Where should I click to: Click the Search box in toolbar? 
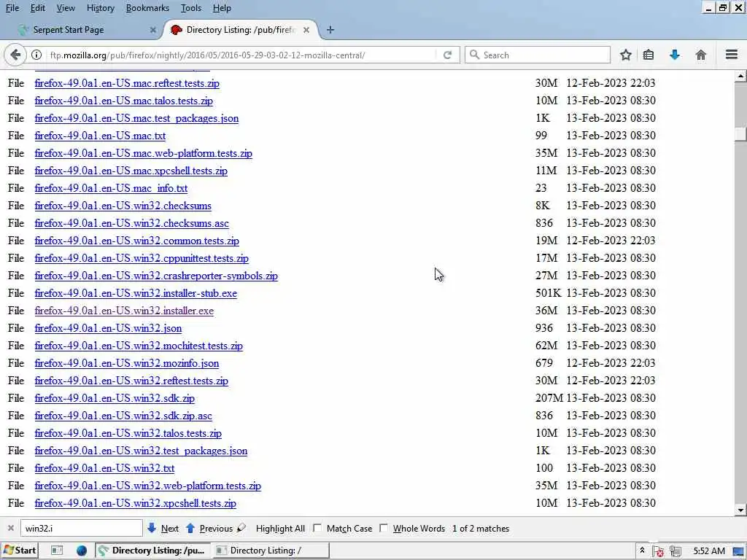[x=538, y=55]
